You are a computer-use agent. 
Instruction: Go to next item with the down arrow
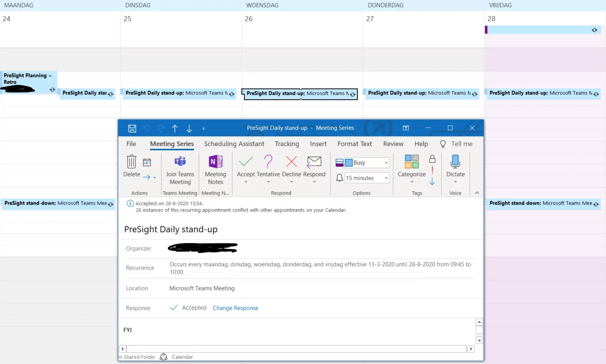pos(189,128)
